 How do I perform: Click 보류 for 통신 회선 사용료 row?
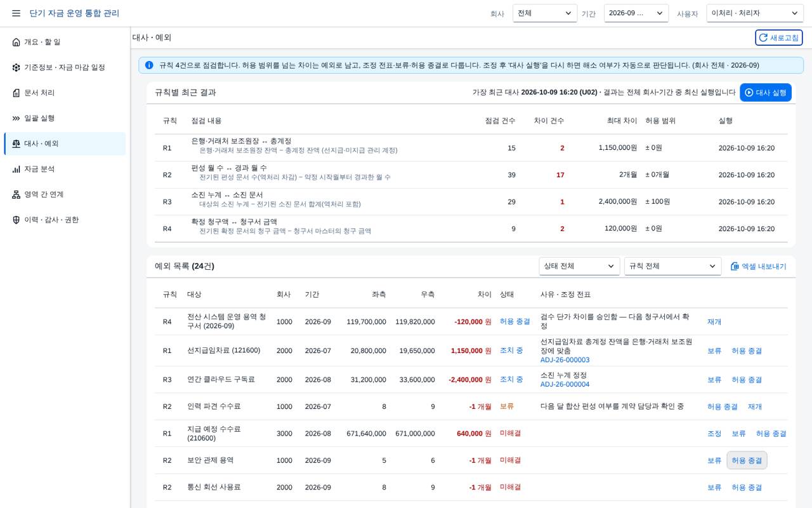714,488
